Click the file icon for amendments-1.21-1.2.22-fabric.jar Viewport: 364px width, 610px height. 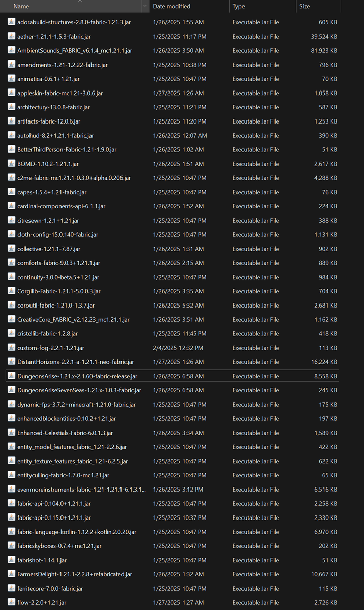coord(12,65)
